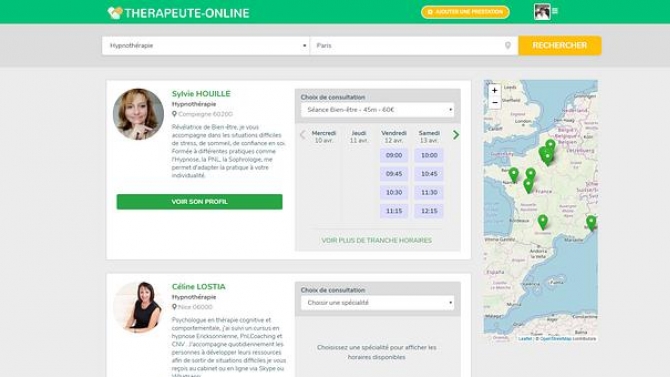
Task: Click the map marker near Bordeaux-Toulouse area
Action: coord(543,222)
